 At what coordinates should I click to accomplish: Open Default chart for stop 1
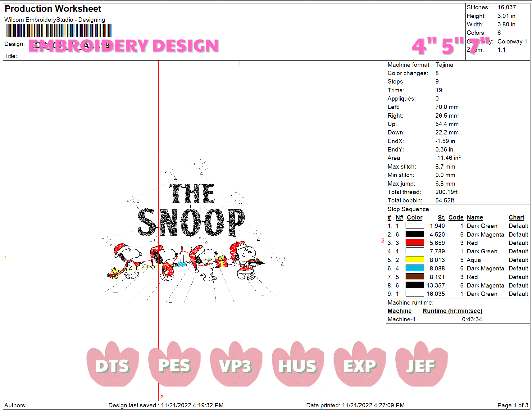coord(518,226)
